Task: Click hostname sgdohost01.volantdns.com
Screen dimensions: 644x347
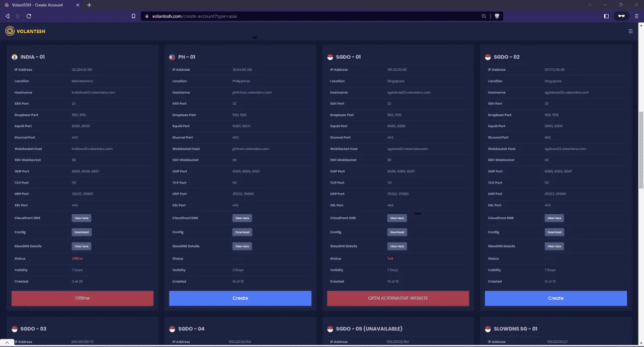Action: 409,93
